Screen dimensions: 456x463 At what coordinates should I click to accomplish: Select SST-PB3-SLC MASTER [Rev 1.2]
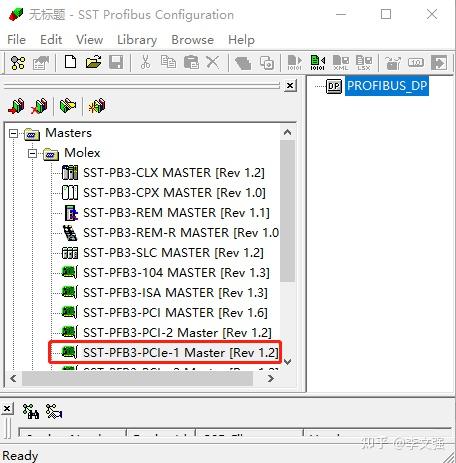(x=173, y=253)
